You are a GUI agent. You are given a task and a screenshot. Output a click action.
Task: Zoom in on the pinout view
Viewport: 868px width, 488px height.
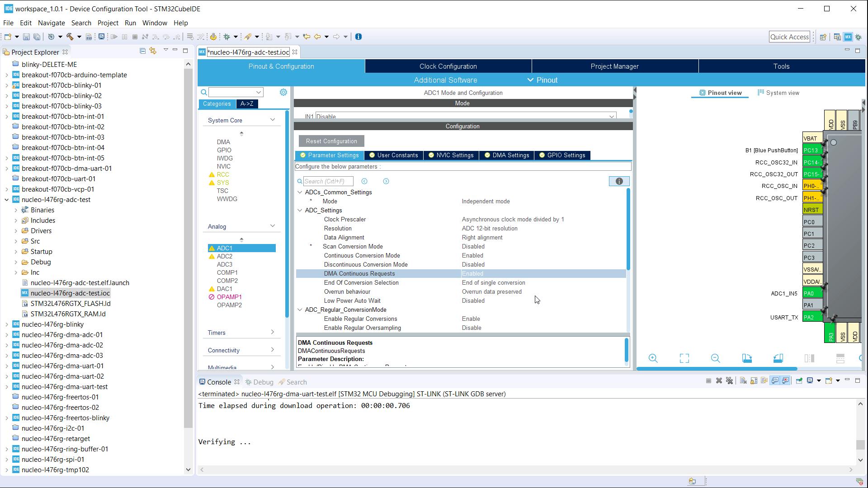click(x=653, y=358)
